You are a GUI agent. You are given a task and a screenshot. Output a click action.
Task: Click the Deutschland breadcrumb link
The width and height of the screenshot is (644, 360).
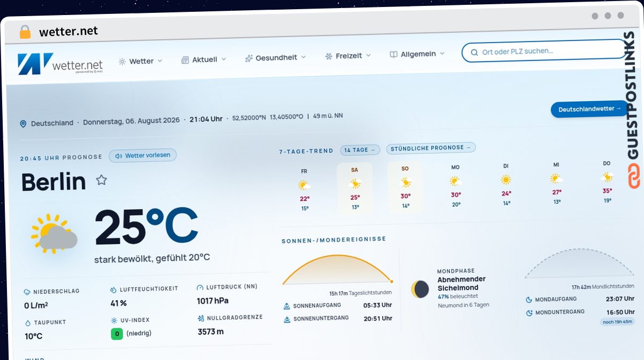pyautogui.click(x=52, y=123)
